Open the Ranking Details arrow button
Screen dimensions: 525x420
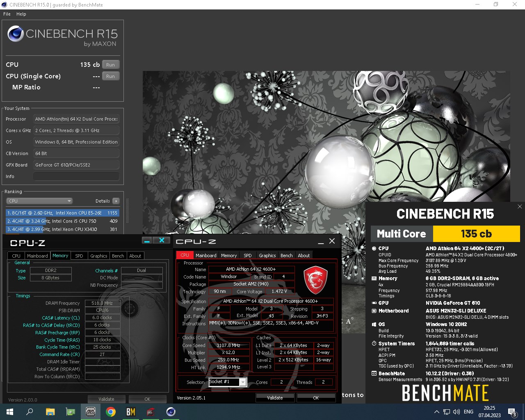coord(116,201)
